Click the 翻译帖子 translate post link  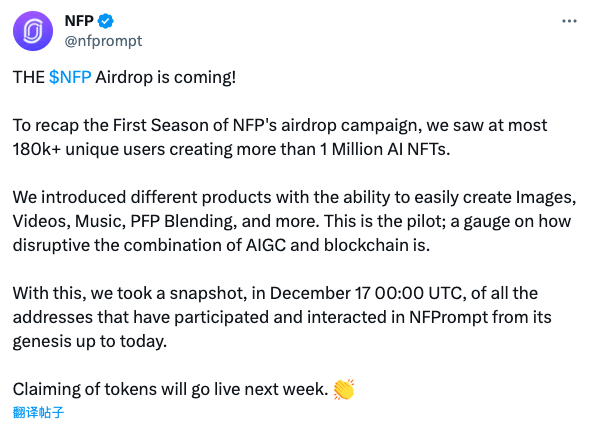click(38, 412)
